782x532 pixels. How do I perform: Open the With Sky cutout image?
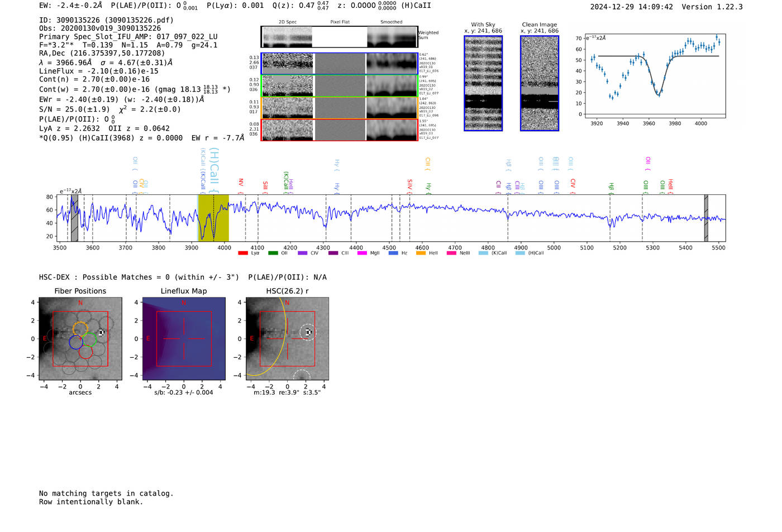click(483, 83)
